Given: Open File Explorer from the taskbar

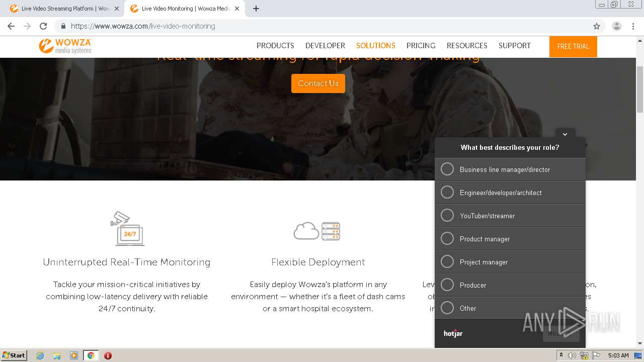Looking at the screenshot, I should [57, 355].
